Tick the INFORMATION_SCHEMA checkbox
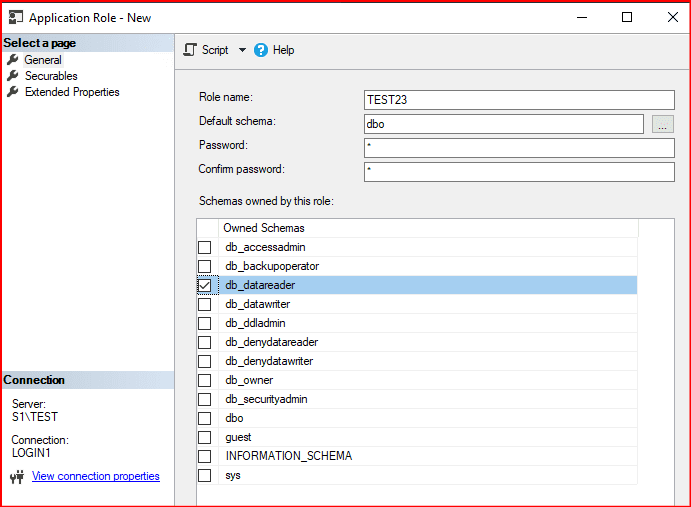This screenshot has width=691, height=507. tap(205, 456)
